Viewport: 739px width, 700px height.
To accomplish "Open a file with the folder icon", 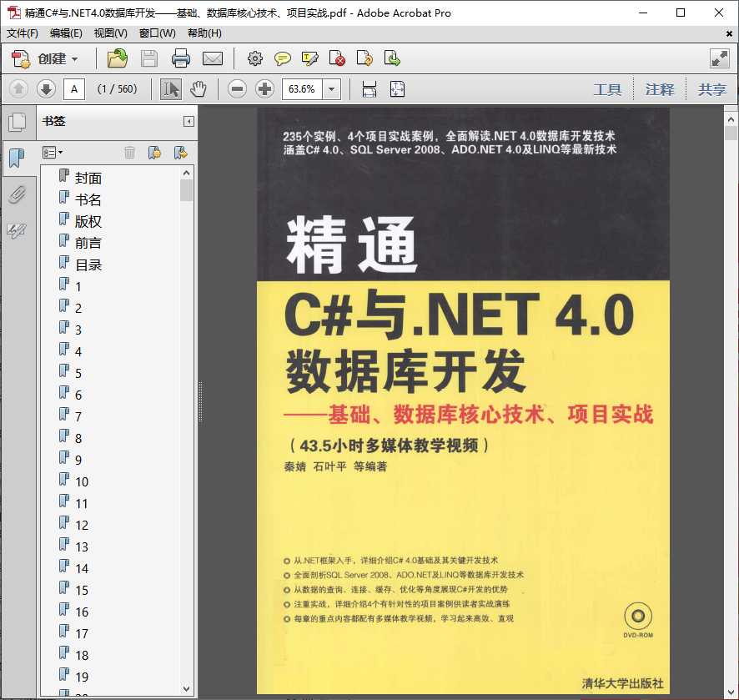I will 117,58.
